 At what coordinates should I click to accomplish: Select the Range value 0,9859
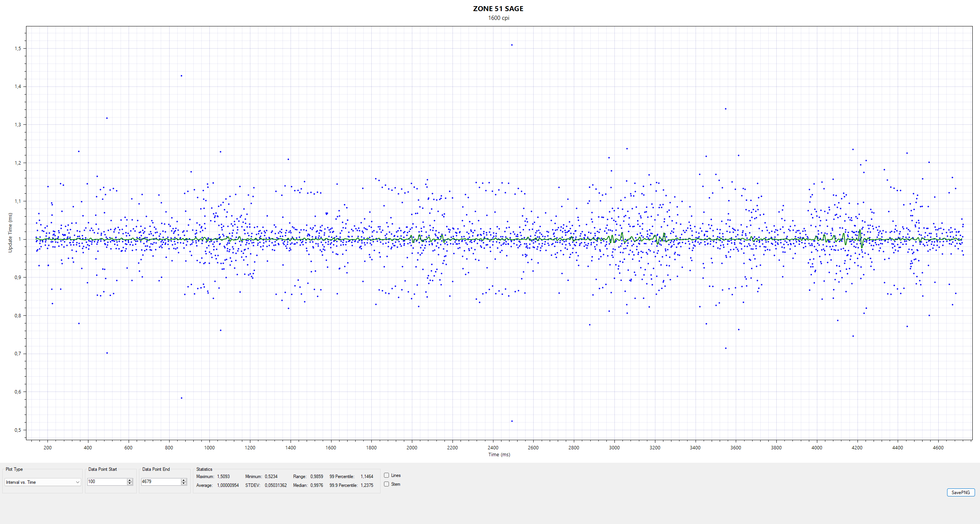pos(317,477)
